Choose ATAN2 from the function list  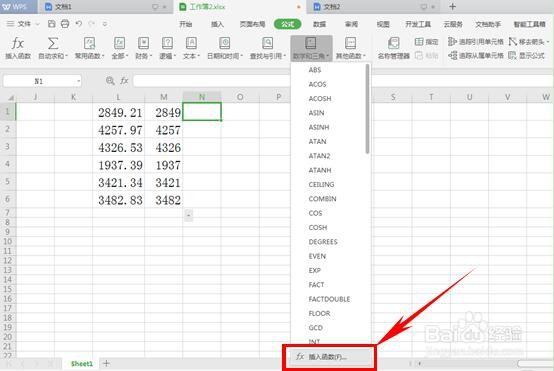pos(319,156)
